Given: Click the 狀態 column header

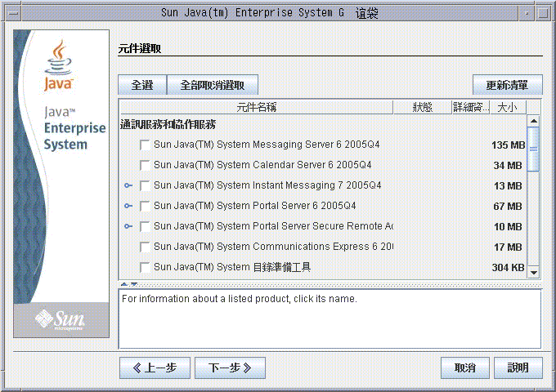Looking at the screenshot, I should 423,107.
